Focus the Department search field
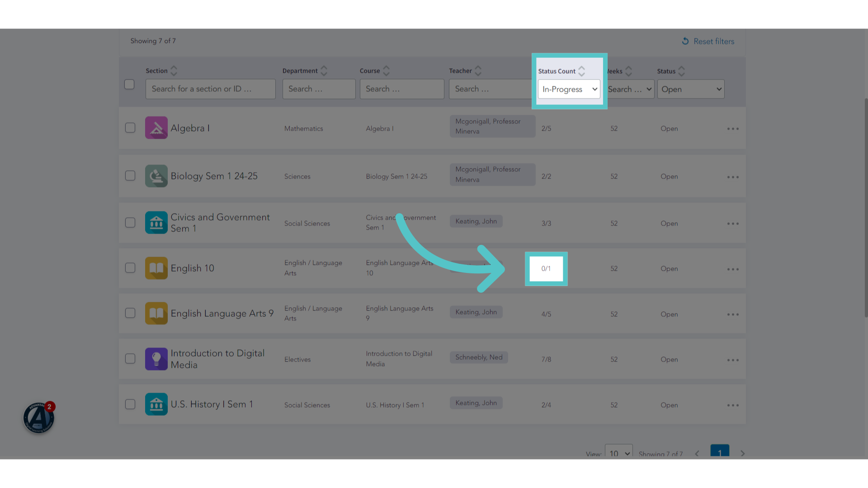This screenshot has width=868, height=488. (319, 89)
